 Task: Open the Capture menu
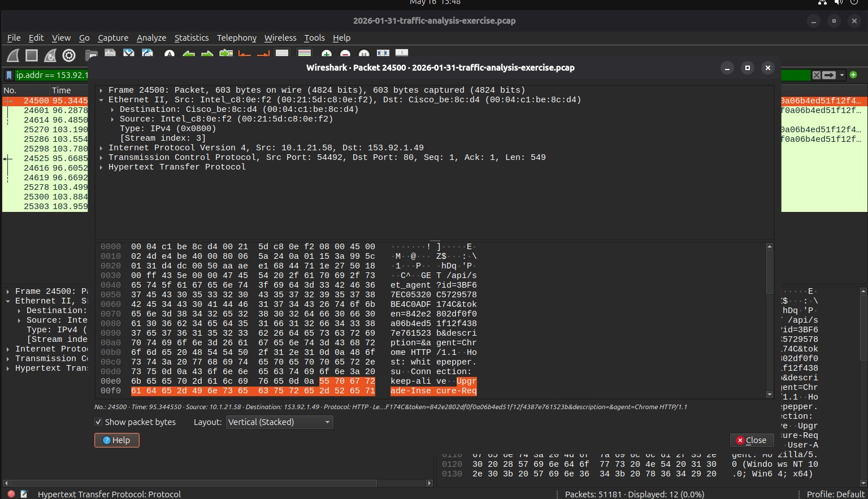pyautogui.click(x=113, y=38)
